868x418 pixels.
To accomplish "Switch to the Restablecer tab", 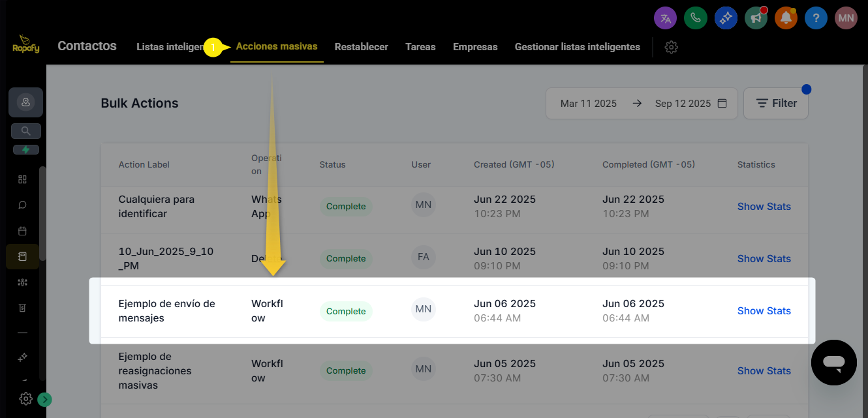I will click(x=361, y=47).
